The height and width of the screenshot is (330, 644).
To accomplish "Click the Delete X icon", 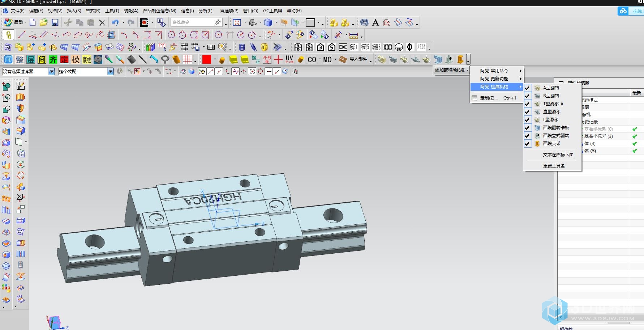I will click(x=102, y=22).
